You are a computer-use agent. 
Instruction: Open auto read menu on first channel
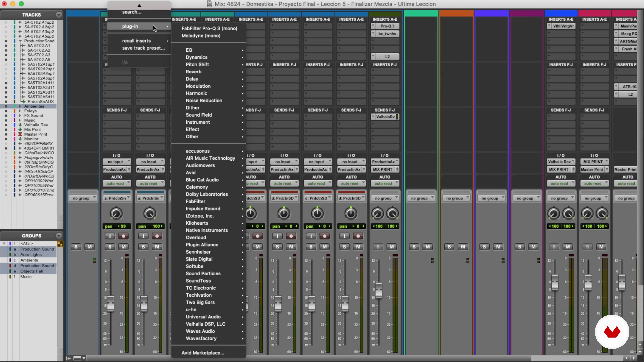[x=117, y=183]
